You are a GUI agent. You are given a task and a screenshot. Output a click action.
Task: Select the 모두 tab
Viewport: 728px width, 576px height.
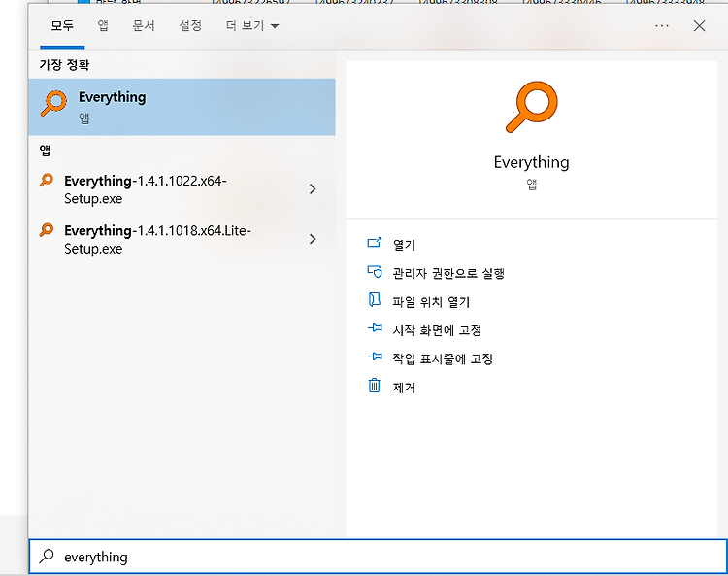[x=62, y=25]
